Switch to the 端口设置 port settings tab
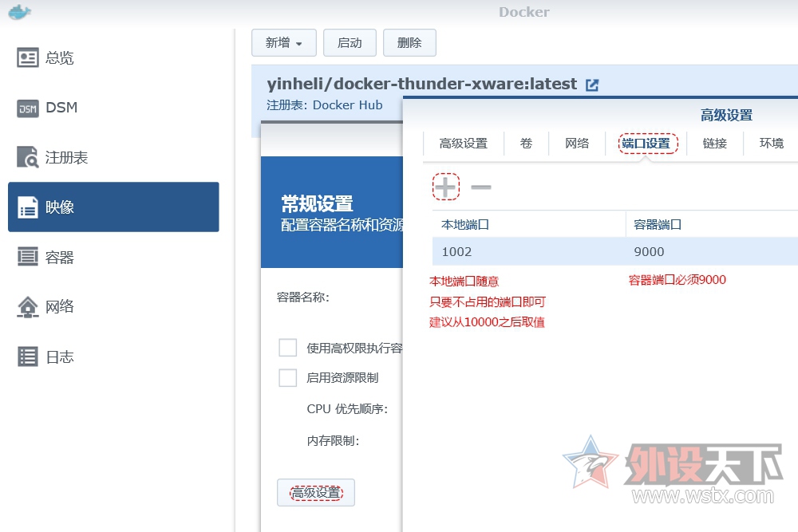 click(x=646, y=144)
